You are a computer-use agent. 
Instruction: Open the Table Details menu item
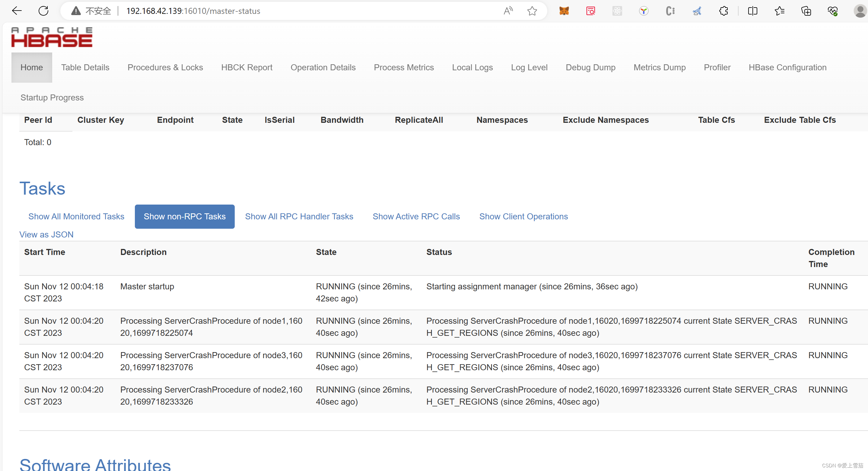(x=85, y=67)
